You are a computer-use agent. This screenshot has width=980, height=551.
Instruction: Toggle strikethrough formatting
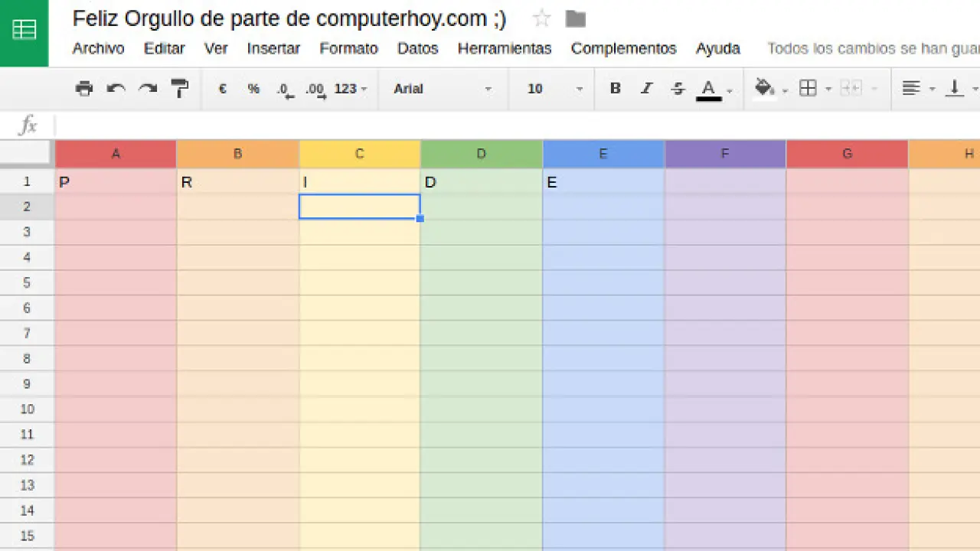click(678, 89)
